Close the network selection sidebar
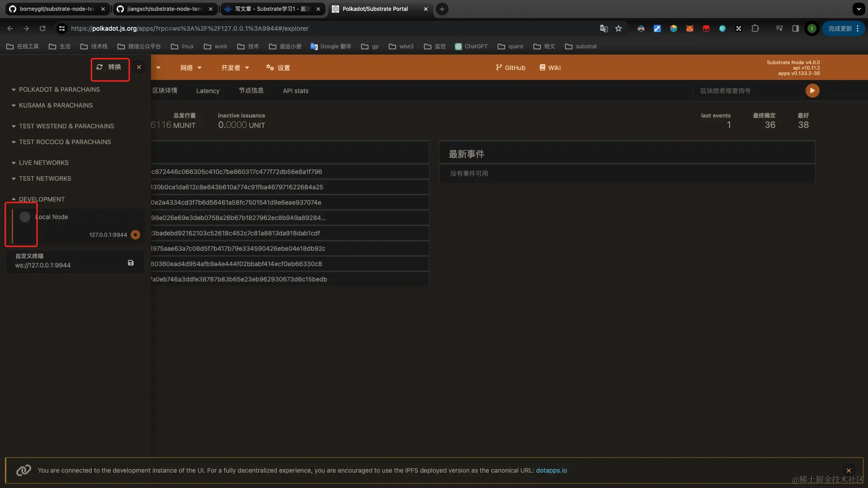This screenshot has height=488, width=868. pyautogui.click(x=139, y=67)
